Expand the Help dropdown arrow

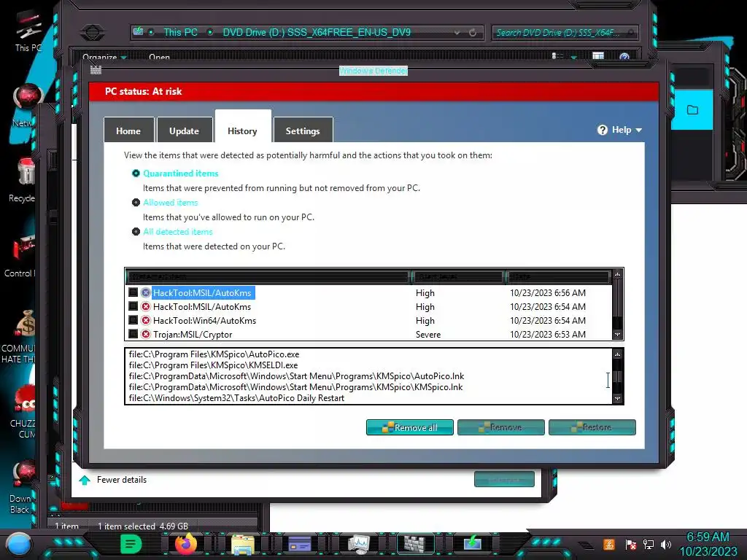tap(639, 130)
